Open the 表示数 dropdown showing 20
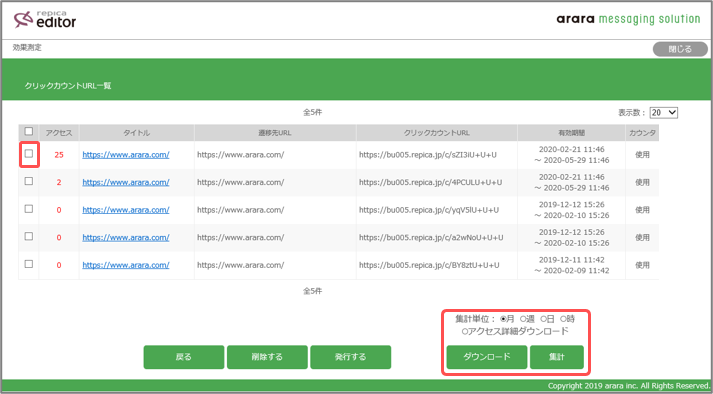The width and height of the screenshot is (713, 394). pos(663,112)
